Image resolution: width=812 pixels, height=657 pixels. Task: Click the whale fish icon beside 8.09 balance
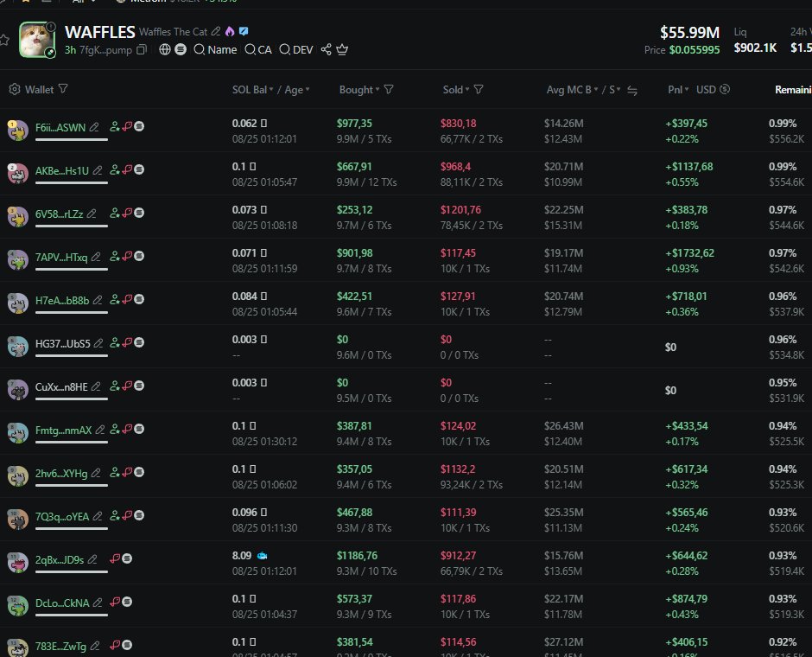(x=262, y=556)
